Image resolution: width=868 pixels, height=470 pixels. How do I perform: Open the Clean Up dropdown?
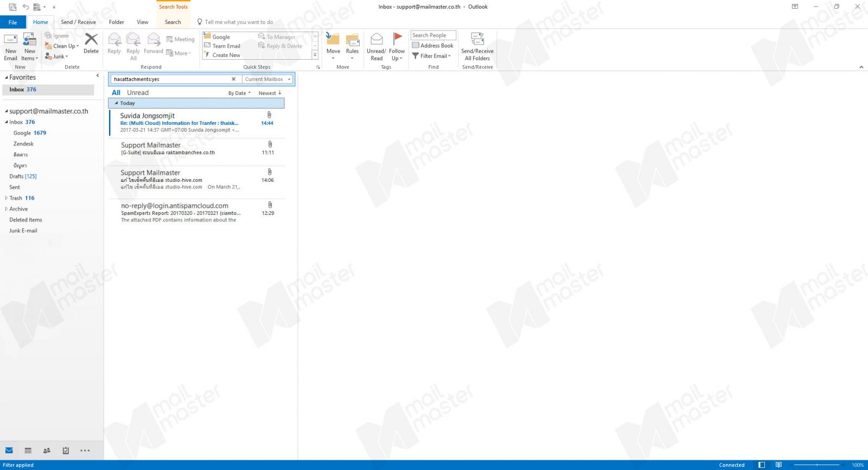click(x=62, y=46)
